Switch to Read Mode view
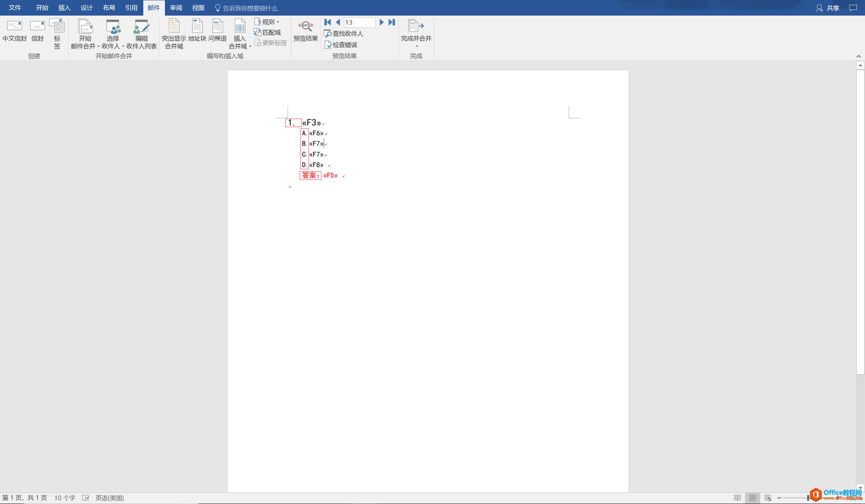The height and width of the screenshot is (504, 865). click(737, 498)
